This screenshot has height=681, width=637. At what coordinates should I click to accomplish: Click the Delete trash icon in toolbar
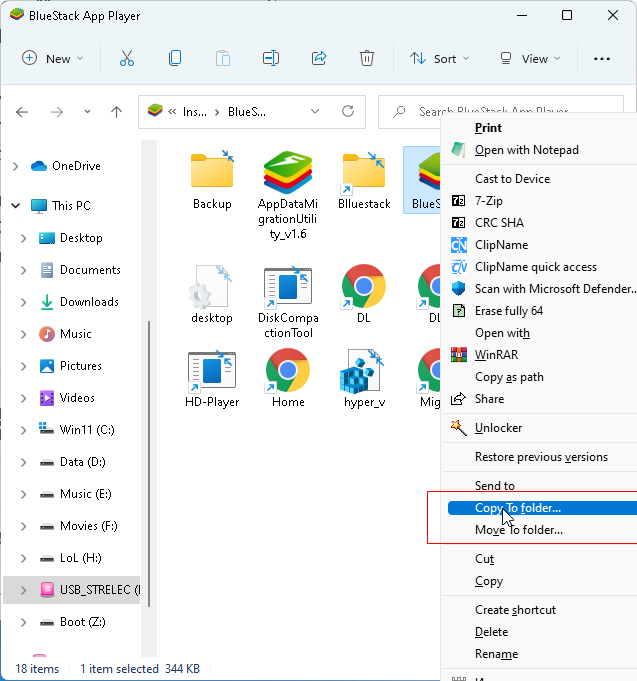click(x=367, y=58)
